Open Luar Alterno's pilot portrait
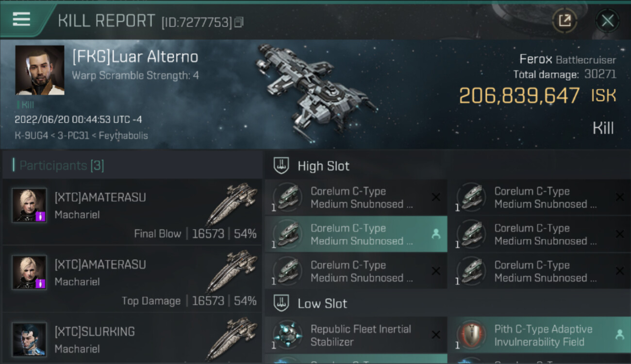The width and height of the screenshot is (631, 364). coord(40,70)
